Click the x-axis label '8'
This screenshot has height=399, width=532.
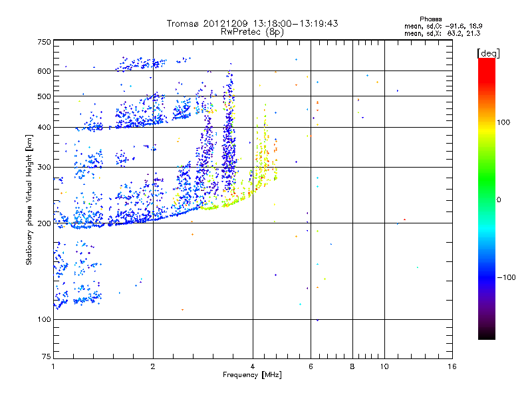pos(352,366)
